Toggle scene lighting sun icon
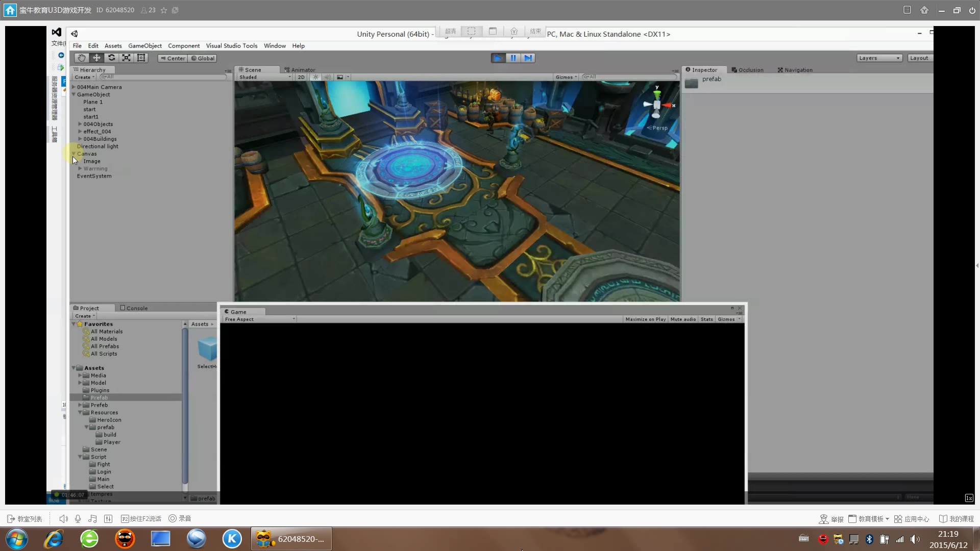This screenshot has height=551, width=980. point(315,77)
